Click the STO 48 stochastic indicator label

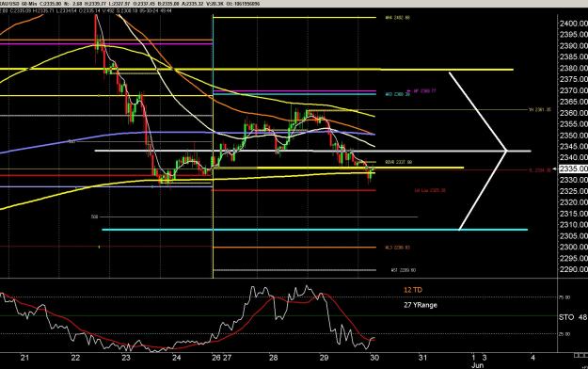point(573,317)
